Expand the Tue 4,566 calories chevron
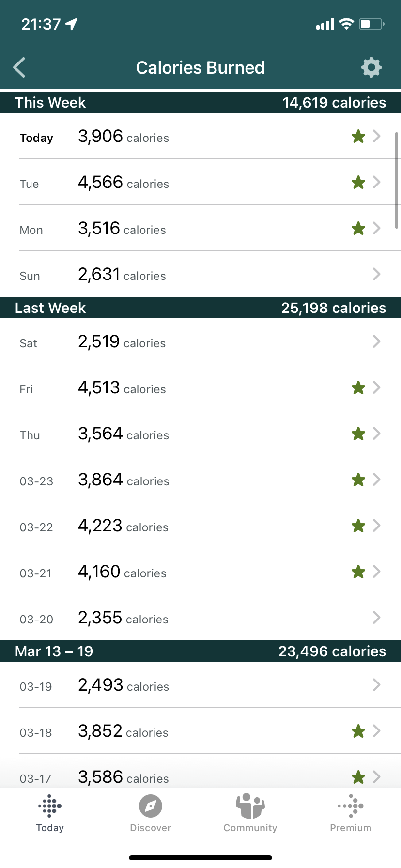The height and width of the screenshot is (868, 401). (x=377, y=182)
